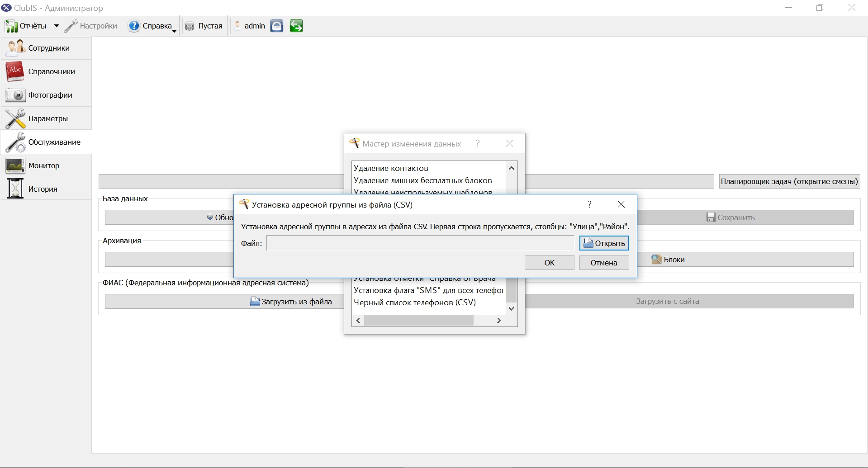
Task: Cancel the CSV dialog with Отмена
Action: tap(604, 263)
